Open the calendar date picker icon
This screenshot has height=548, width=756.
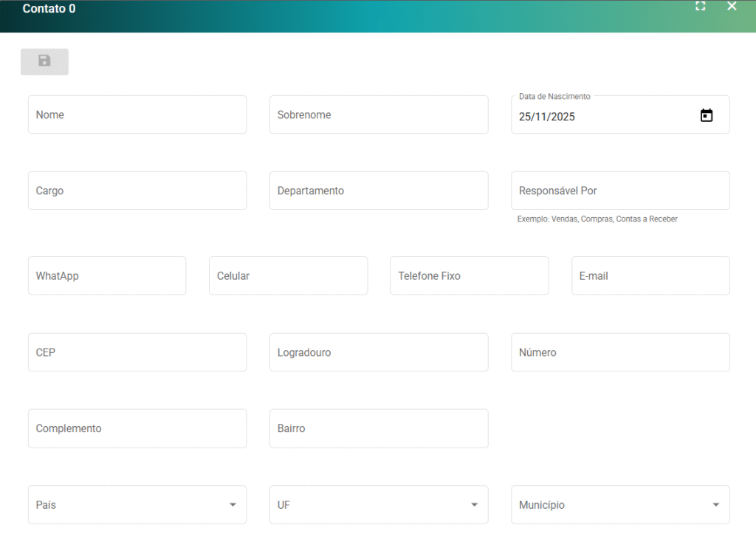point(707,115)
